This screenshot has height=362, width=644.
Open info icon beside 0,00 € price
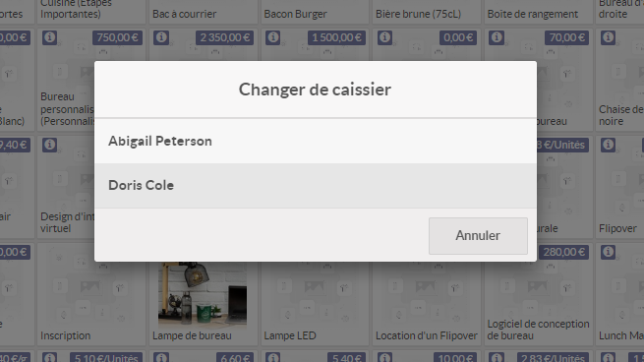point(384,37)
